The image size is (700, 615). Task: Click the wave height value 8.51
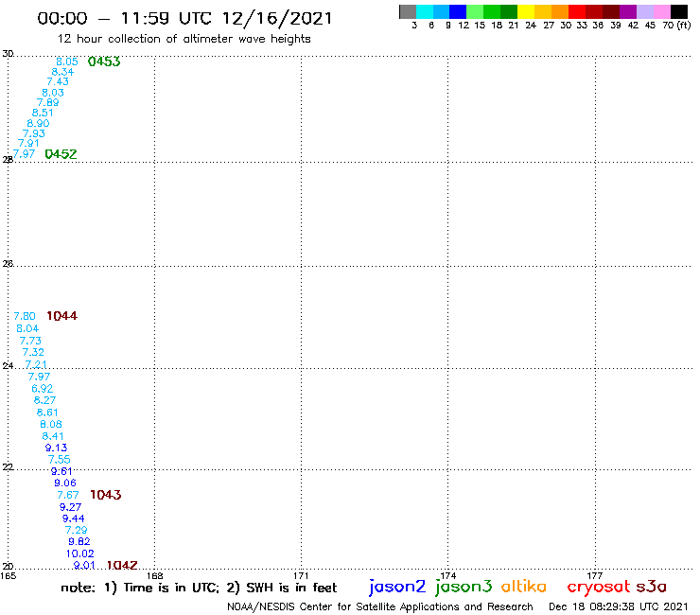click(x=43, y=113)
